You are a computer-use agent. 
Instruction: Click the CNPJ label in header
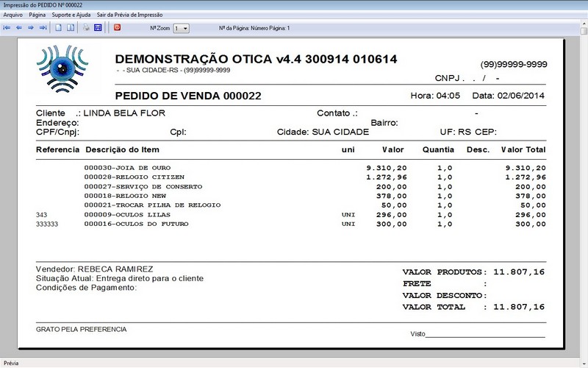[x=447, y=78]
